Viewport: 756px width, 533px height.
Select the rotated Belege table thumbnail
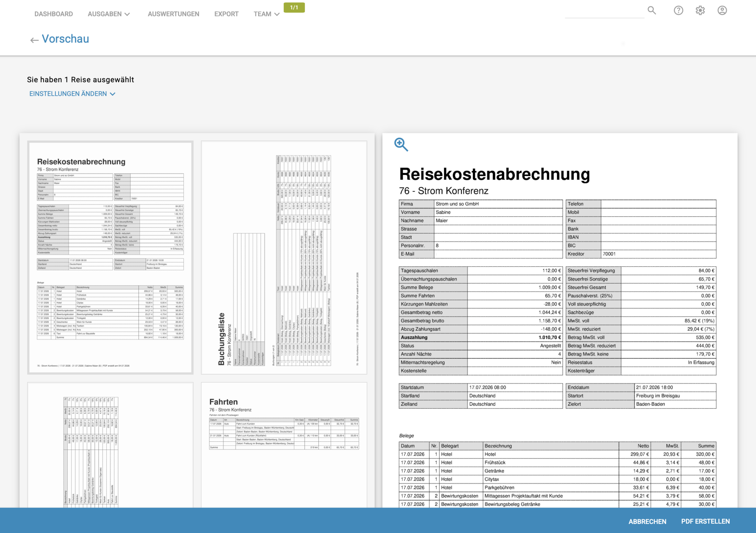click(x=110, y=445)
